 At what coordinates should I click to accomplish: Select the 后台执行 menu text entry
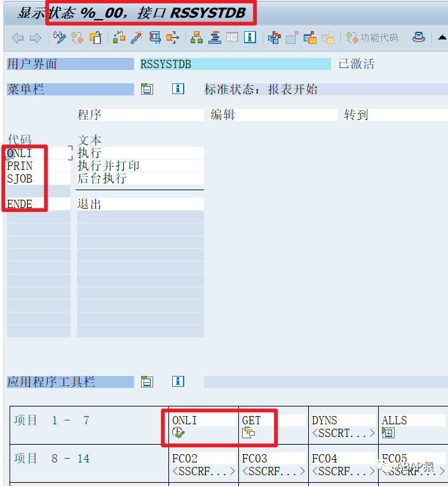140,179
